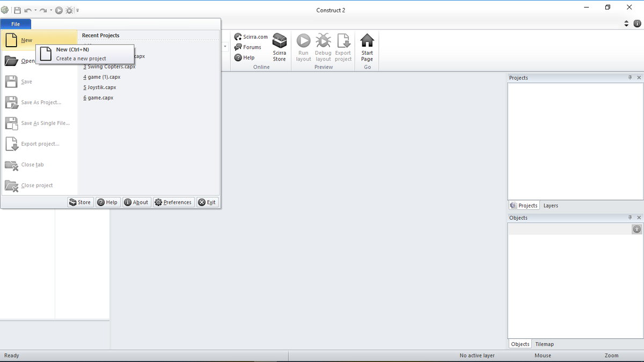Switch to the Tilemap tab
Screen dimensions: 644x362
coord(544,344)
